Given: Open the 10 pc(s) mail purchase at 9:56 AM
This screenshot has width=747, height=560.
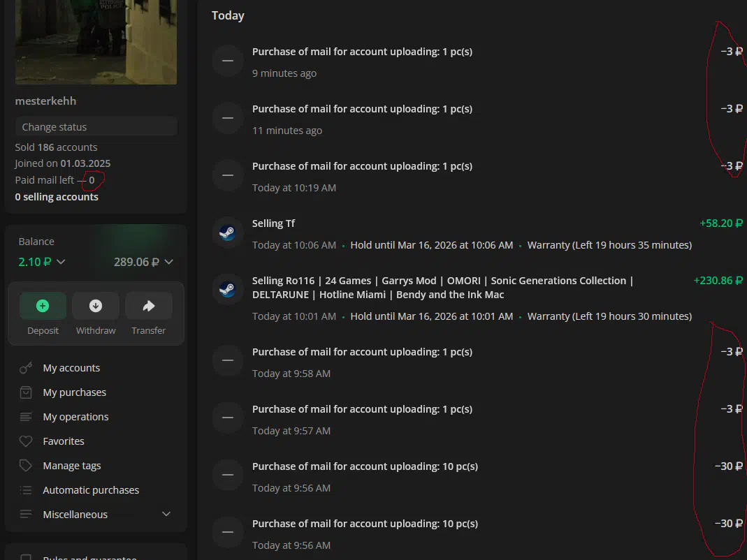Looking at the screenshot, I should [x=365, y=466].
